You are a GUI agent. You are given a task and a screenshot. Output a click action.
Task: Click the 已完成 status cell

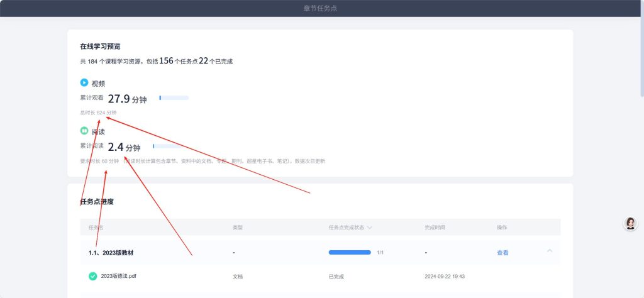336,277
